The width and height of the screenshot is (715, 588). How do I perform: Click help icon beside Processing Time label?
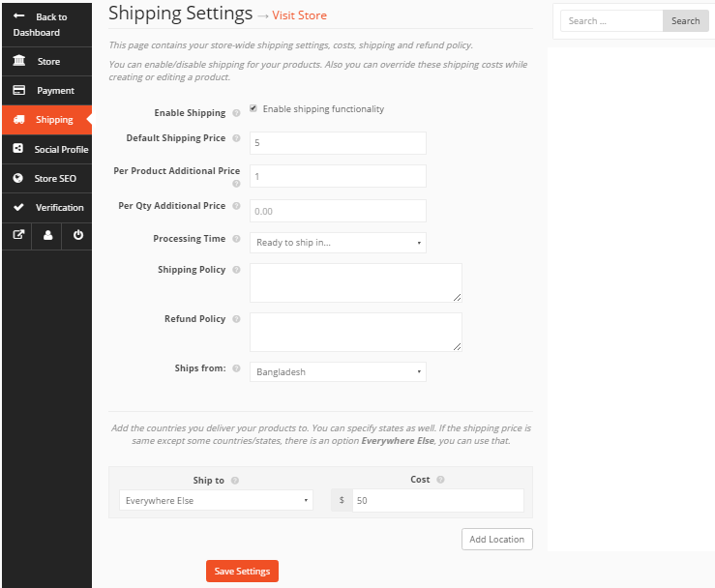click(x=237, y=240)
